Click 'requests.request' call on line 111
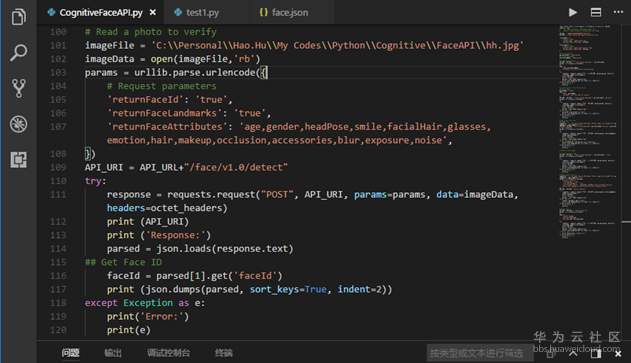 click(211, 194)
